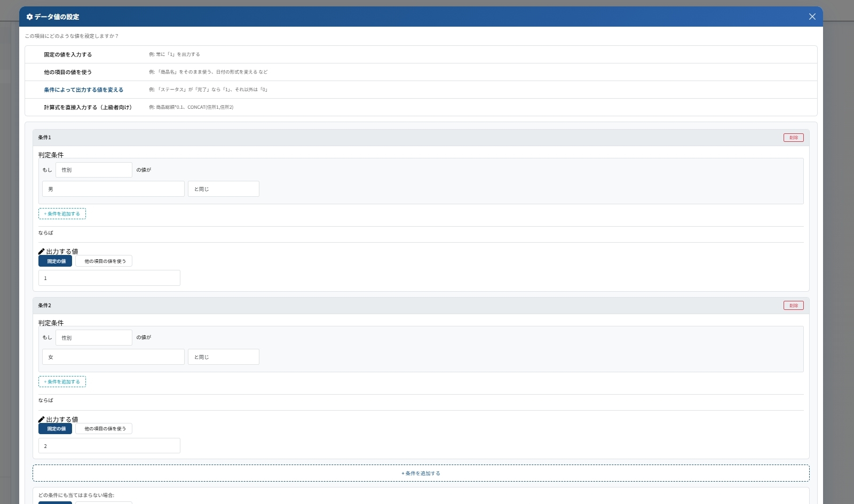Click the wide +条件を追加する button
Image resolution: width=854 pixels, height=504 pixels.
coord(421,473)
